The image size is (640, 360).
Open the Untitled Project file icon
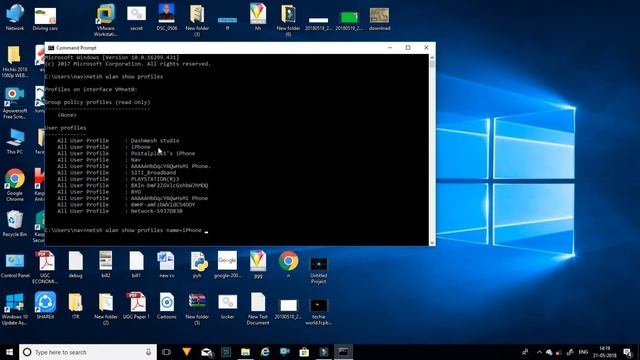coord(318,270)
